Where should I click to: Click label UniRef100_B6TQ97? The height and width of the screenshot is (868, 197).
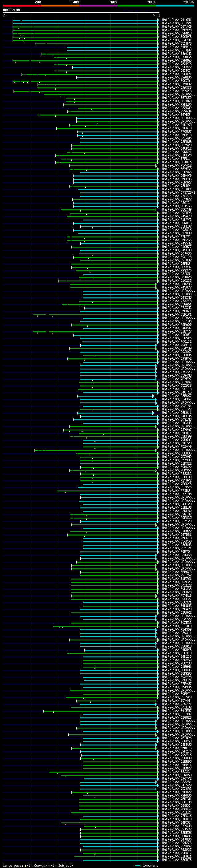[x=176, y=50]
